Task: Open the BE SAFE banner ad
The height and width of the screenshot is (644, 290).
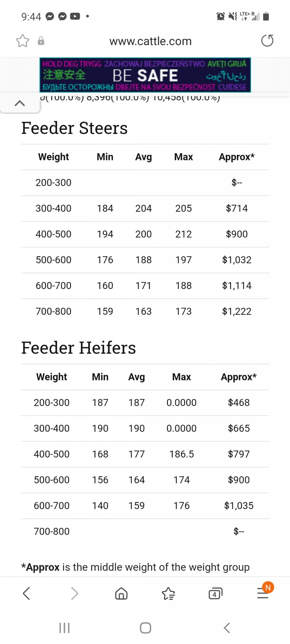Action: [x=145, y=75]
